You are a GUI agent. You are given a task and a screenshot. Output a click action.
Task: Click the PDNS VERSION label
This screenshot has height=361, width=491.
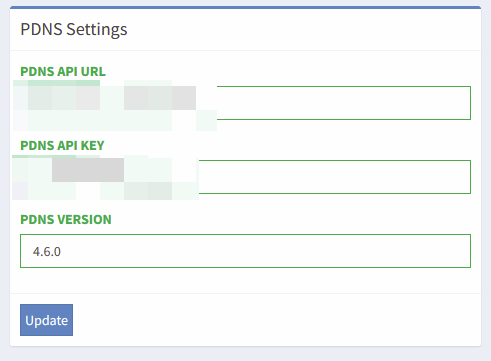pos(66,219)
